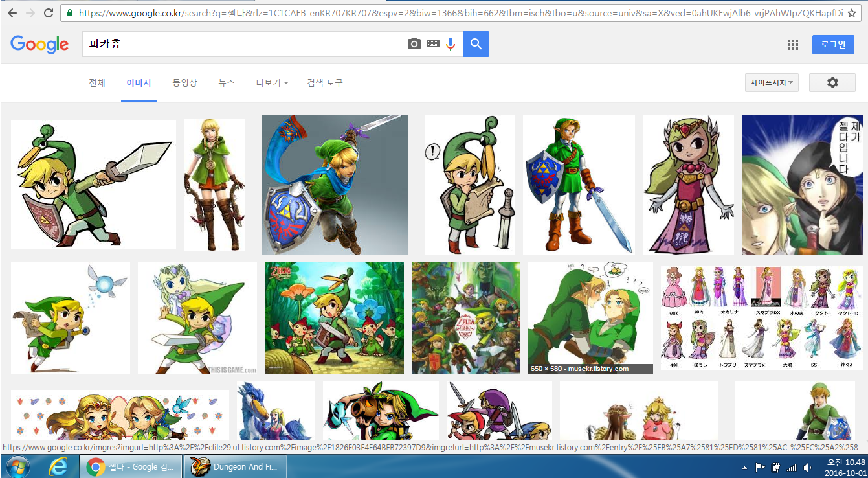Open the Linkle green hood image
The image size is (868, 478).
tap(214, 185)
